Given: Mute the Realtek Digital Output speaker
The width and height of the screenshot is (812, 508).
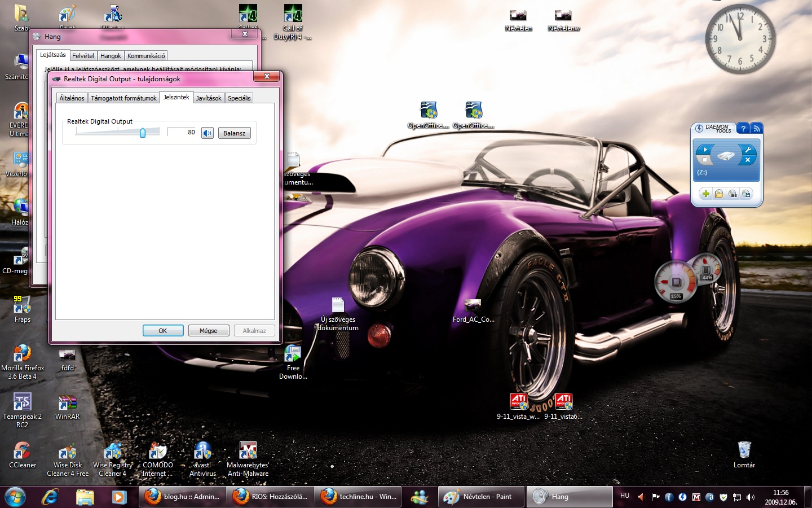Looking at the screenshot, I should [208, 133].
